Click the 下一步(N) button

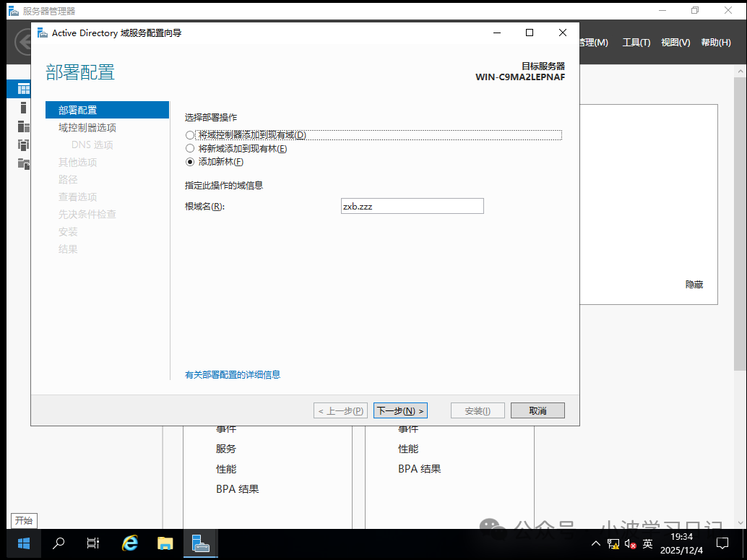tap(400, 410)
